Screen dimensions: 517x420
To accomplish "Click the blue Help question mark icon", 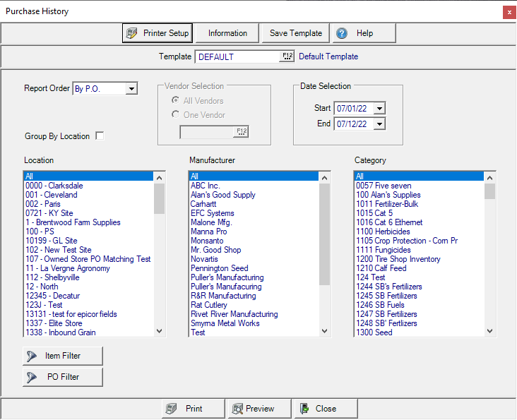I will pos(342,33).
